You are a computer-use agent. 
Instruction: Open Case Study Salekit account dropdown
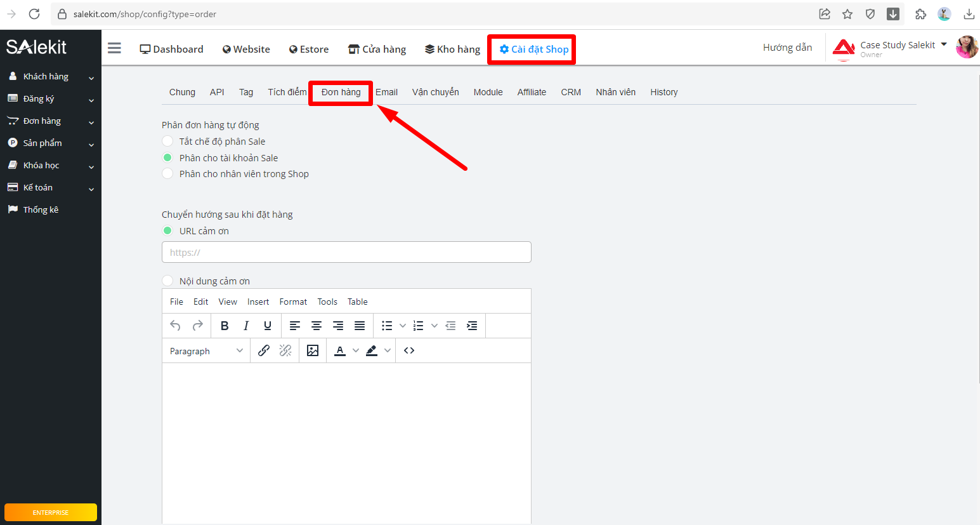coord(903,45)
